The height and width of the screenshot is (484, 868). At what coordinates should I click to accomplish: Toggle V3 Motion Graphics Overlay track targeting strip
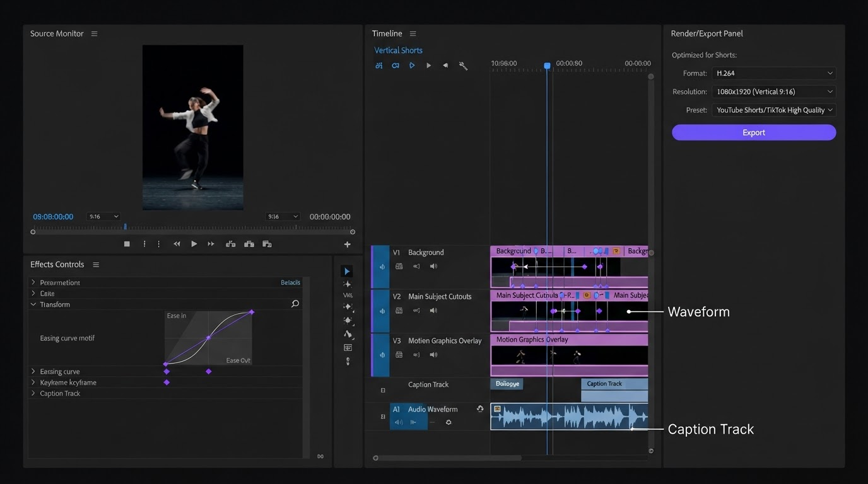point(381,355)
